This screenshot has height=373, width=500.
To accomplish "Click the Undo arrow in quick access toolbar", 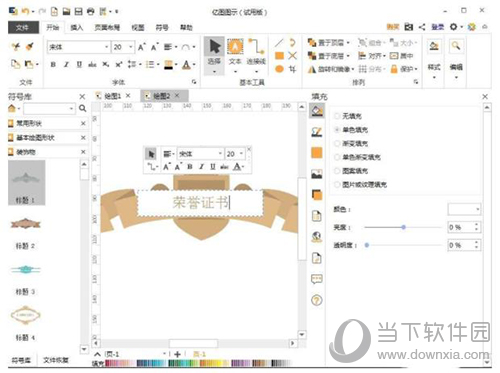I will point(25,12).
